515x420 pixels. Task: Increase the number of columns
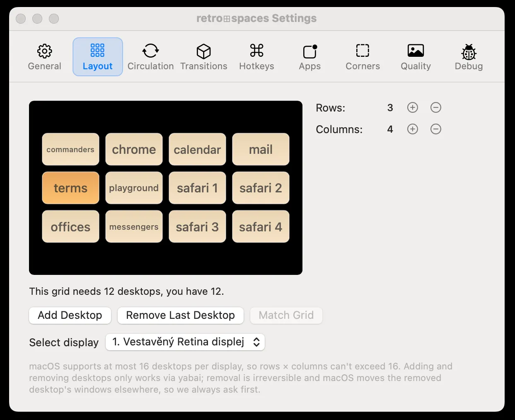point(413,129)
